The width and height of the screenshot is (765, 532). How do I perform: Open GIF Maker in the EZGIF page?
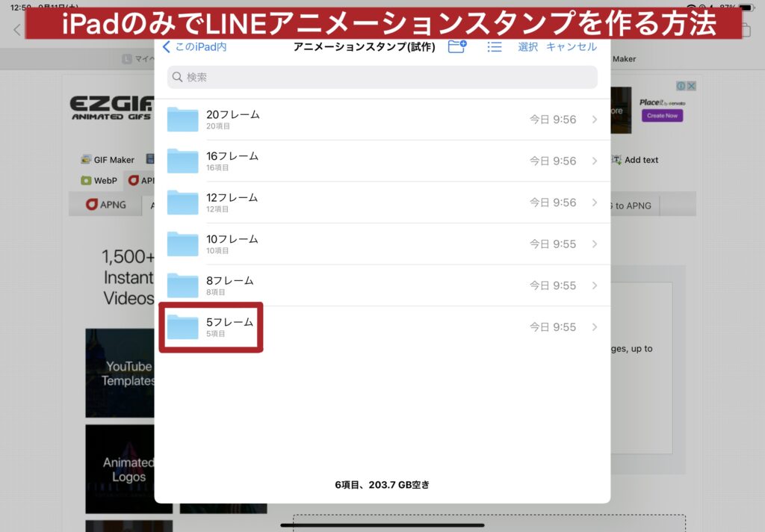pos(108,160)
